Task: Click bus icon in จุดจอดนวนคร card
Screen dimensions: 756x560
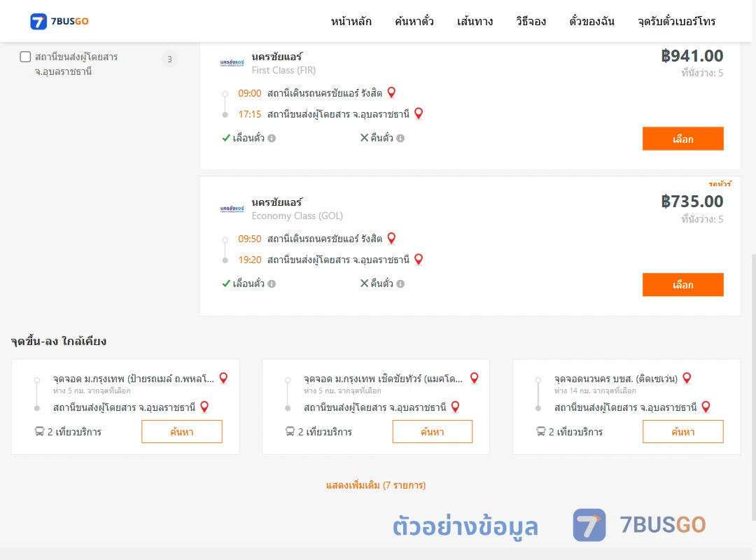Action: [541, 431]
